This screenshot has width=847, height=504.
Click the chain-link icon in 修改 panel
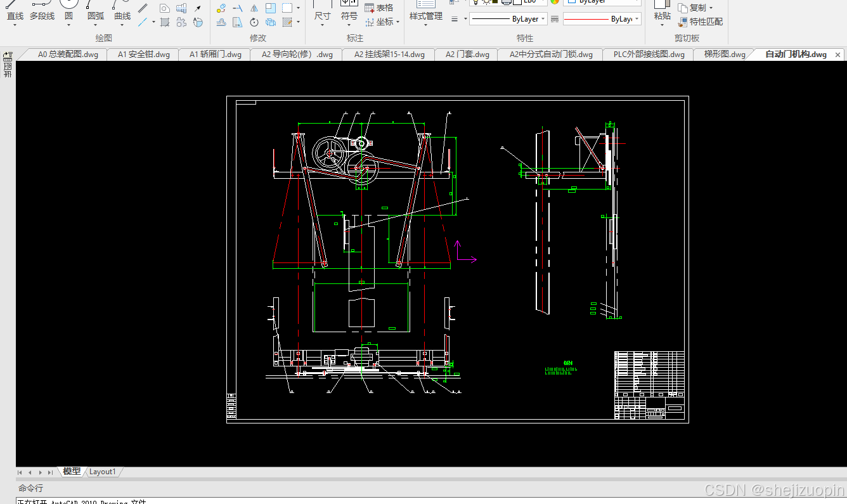221,8
